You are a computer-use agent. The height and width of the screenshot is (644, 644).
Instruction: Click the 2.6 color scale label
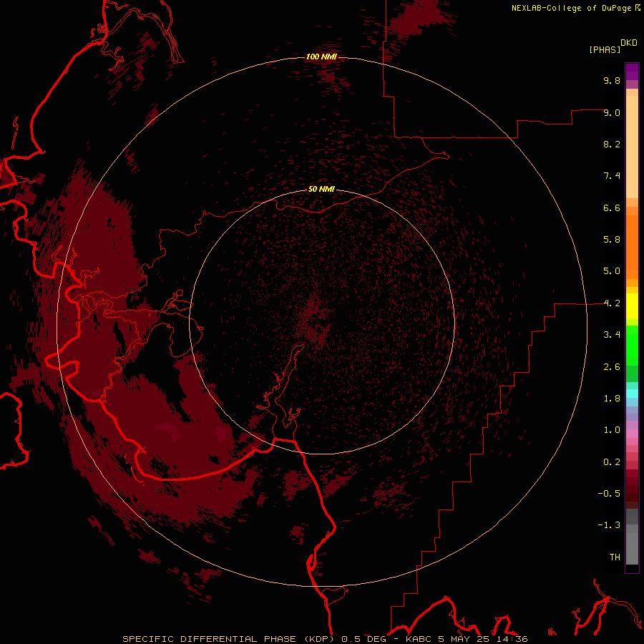(x=612, y=367)
